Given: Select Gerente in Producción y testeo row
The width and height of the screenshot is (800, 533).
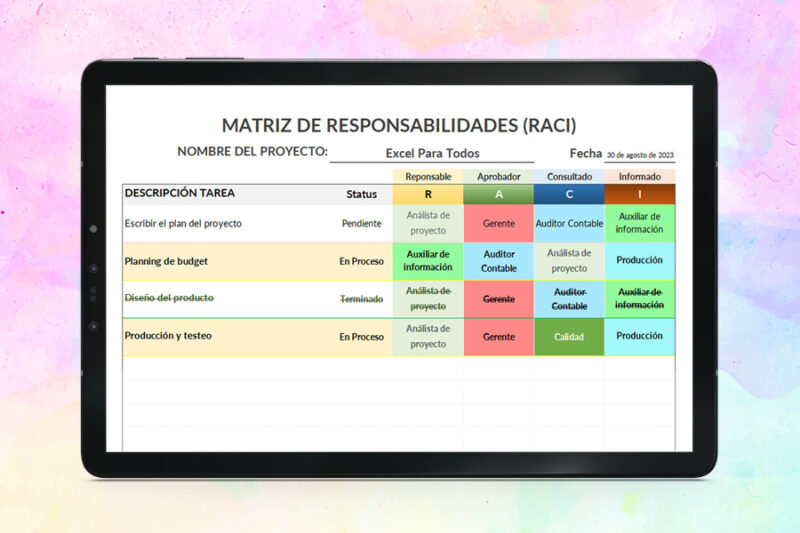Looking at the screenshot, I should 498,337.
